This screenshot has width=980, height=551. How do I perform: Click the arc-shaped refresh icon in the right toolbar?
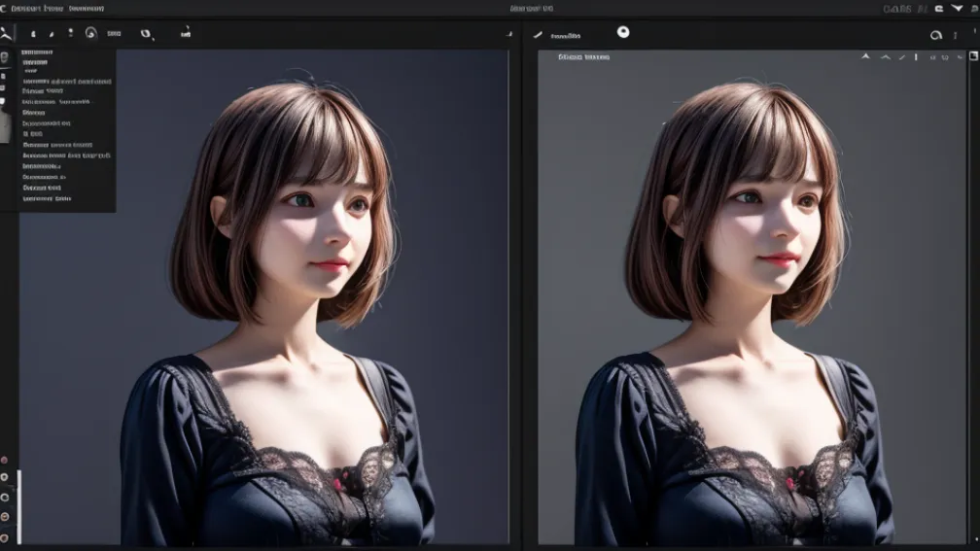click(935, 35)
